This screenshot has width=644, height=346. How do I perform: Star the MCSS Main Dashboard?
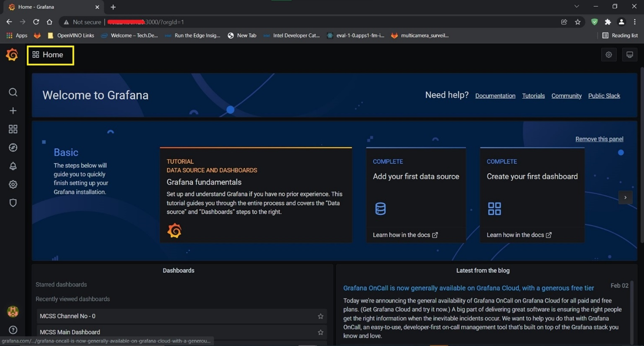pos(320,333)
